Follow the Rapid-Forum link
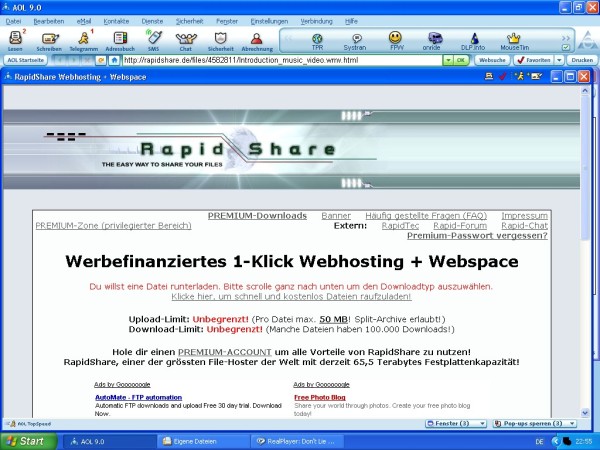 tap(460, 226)
